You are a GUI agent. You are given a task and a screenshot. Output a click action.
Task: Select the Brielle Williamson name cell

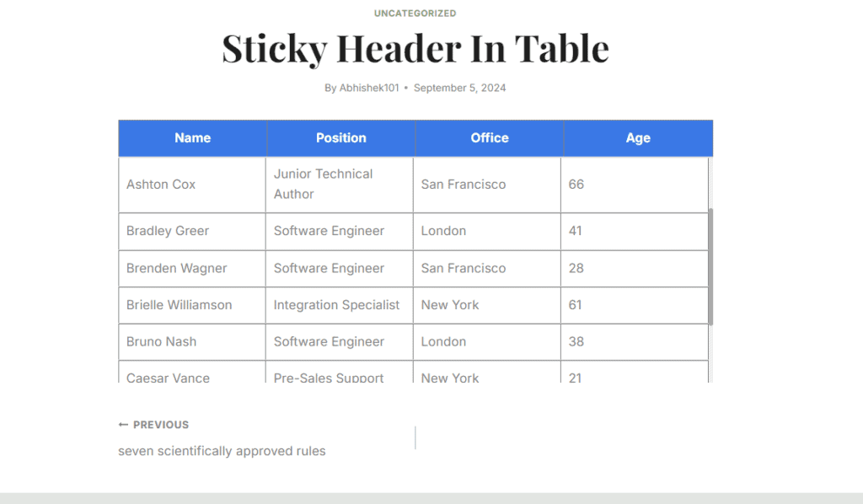(x=192, y=305)
